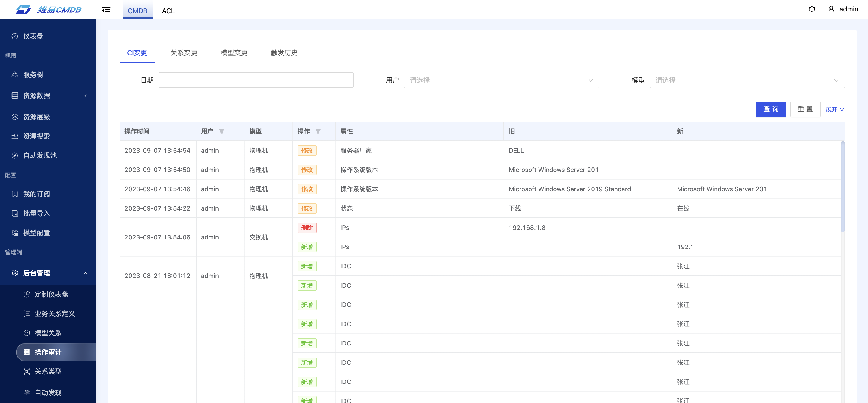
Task: Open 仪表盘 dashboard from sidebar
Action: pos(33,36)
